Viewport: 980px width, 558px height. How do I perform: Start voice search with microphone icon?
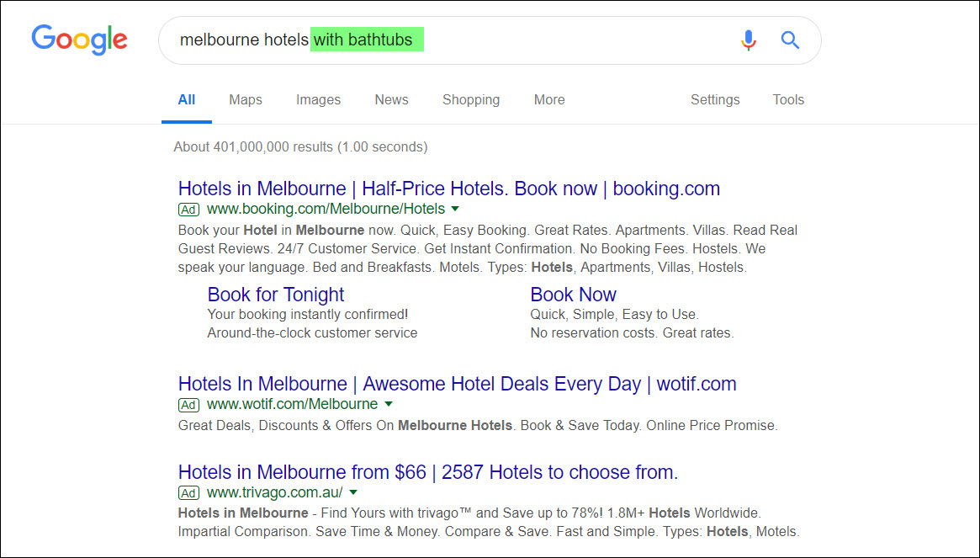pyautogui.click(x=748, y=40)
